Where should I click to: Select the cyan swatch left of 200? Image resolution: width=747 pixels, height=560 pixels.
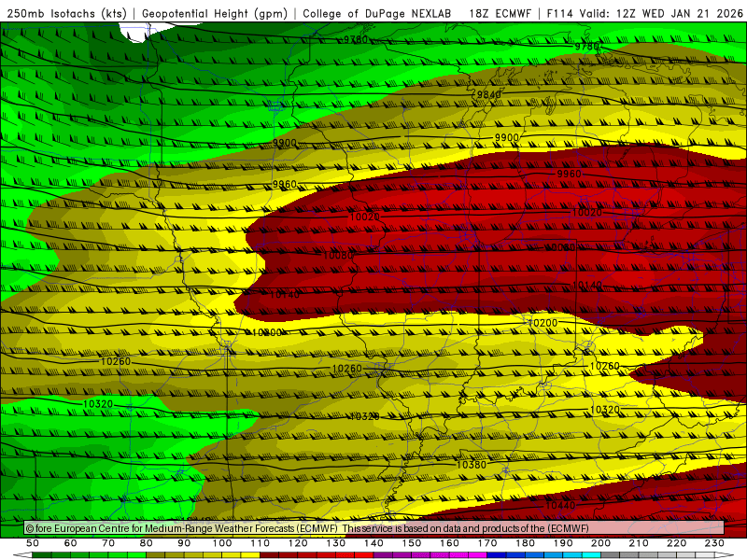[591, 555]
